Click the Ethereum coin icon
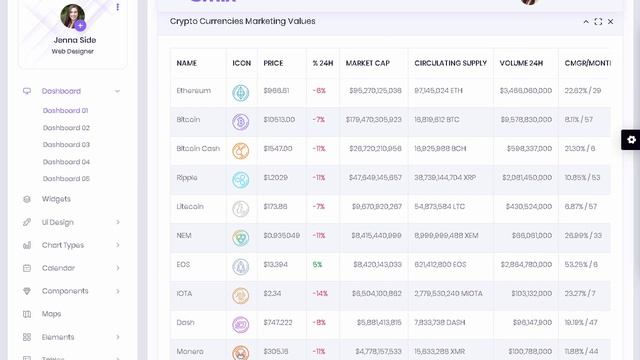640x360 pixels. (x=240, y=93)
